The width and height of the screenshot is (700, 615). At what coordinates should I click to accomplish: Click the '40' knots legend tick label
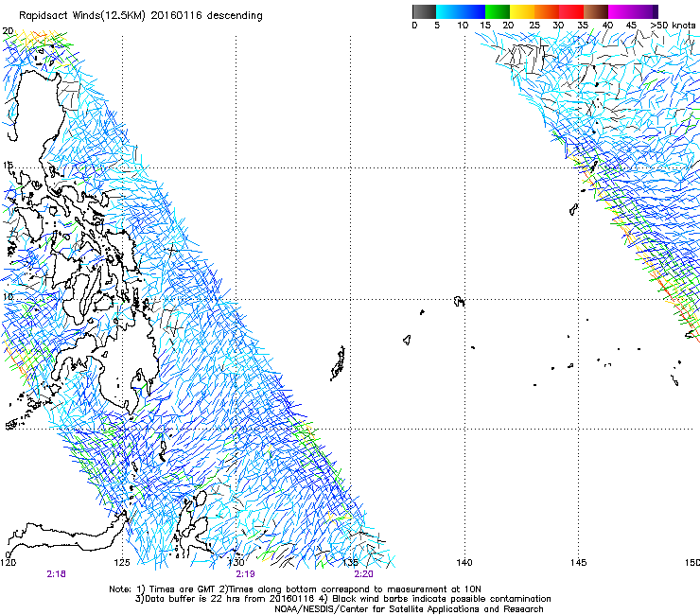607,26
